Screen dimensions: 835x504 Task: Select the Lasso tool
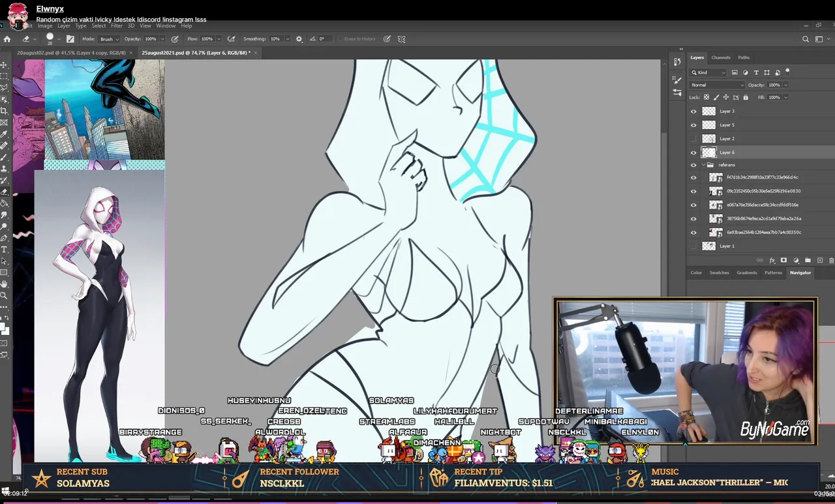[x=4, y=87]
